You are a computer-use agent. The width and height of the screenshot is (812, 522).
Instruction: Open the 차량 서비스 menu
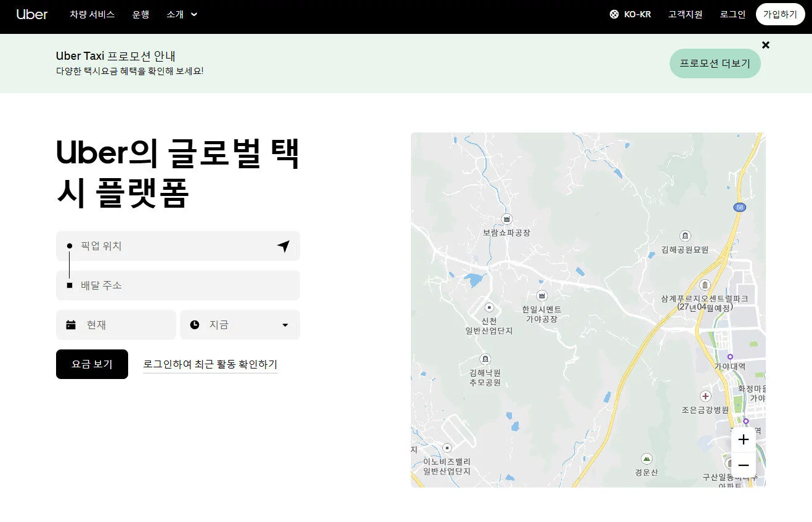[x=92, y=14]
